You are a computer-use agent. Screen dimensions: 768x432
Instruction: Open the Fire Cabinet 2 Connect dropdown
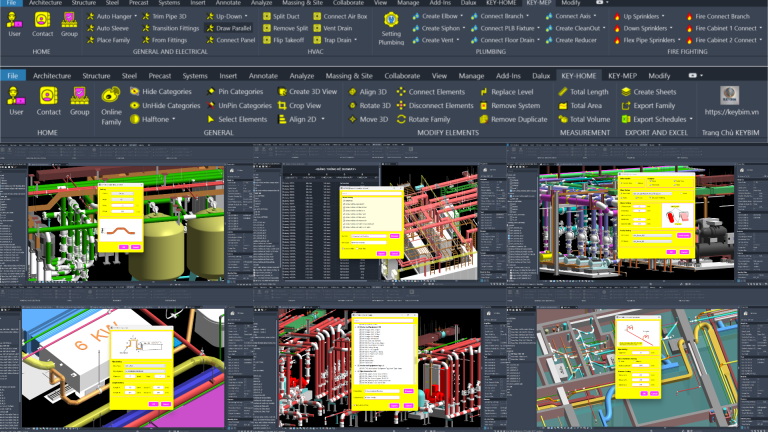[761, 40]
